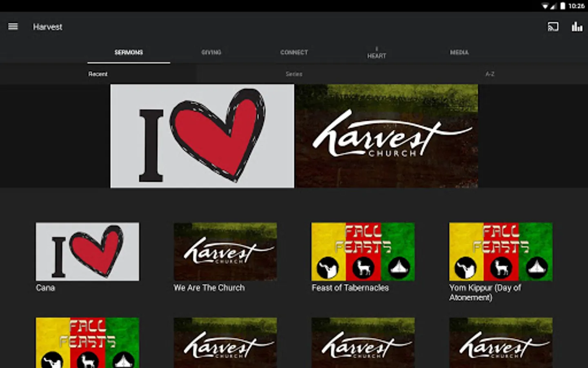The height and width of the screenshot is (368, 588).
Task: Select the Sermons tab
Action: click(x=129, y=52)
